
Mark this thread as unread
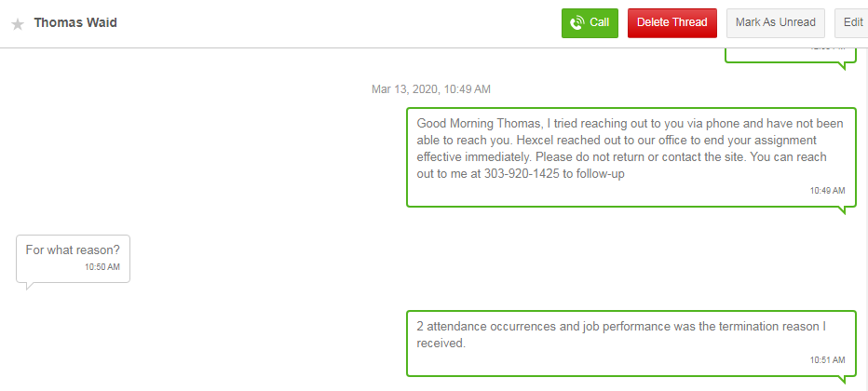point(775,22)
